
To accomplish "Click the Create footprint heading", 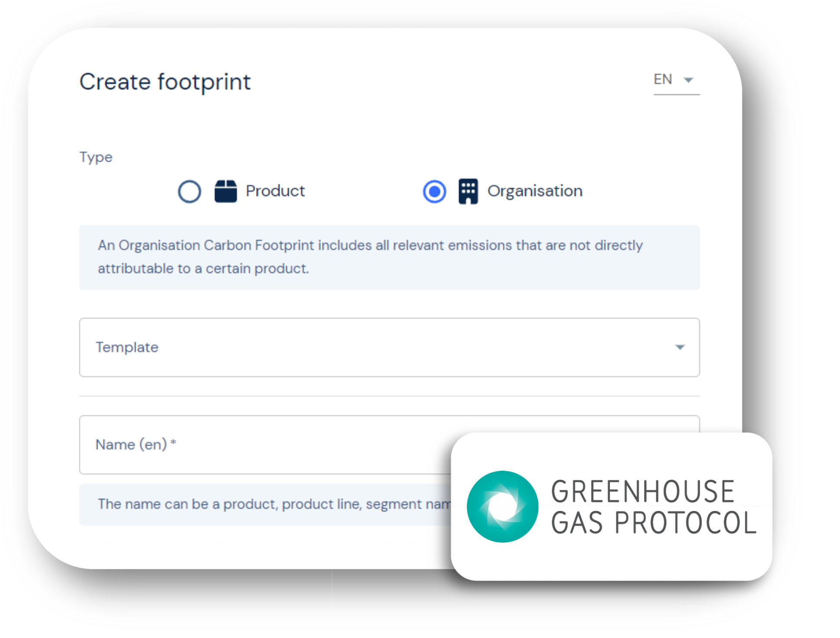I will (x=165, y=82).
